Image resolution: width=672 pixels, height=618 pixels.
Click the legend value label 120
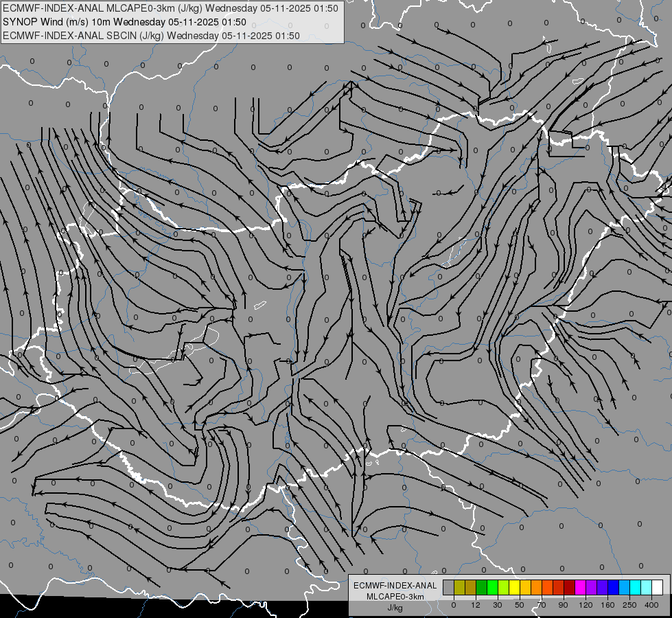(586, 605)
